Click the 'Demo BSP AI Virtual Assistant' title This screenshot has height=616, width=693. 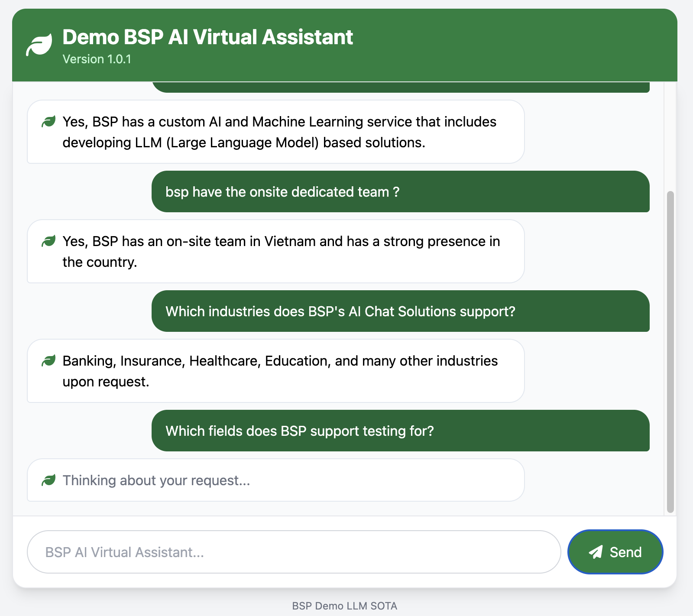click(x=207, y=37)
